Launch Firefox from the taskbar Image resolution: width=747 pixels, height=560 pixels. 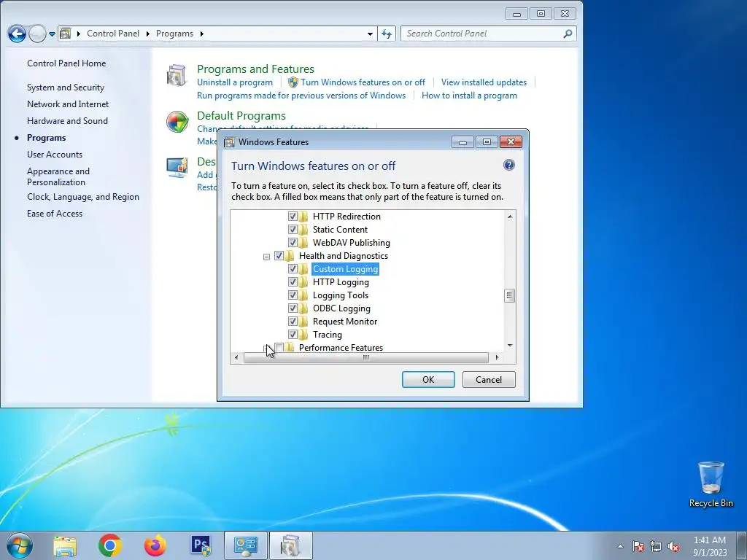155,545
